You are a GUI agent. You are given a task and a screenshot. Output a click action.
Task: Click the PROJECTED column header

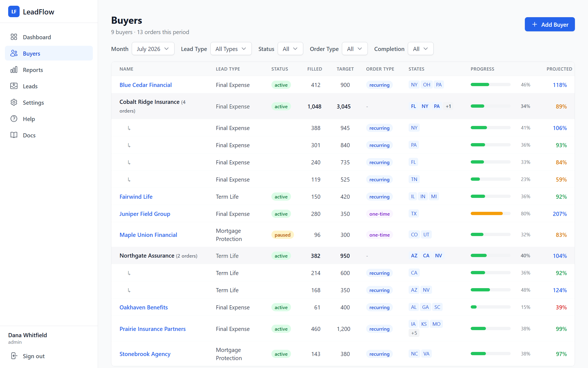pyautogui.click(x=559, y=69)
